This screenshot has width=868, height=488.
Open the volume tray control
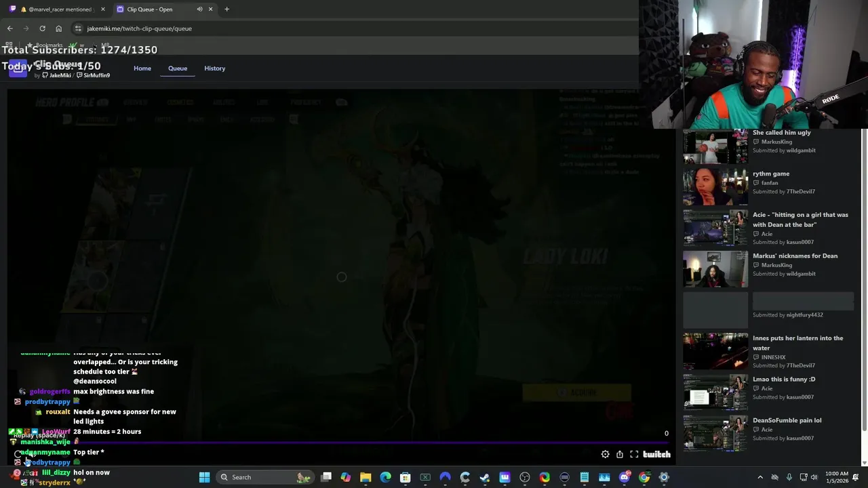pos(814,477)
